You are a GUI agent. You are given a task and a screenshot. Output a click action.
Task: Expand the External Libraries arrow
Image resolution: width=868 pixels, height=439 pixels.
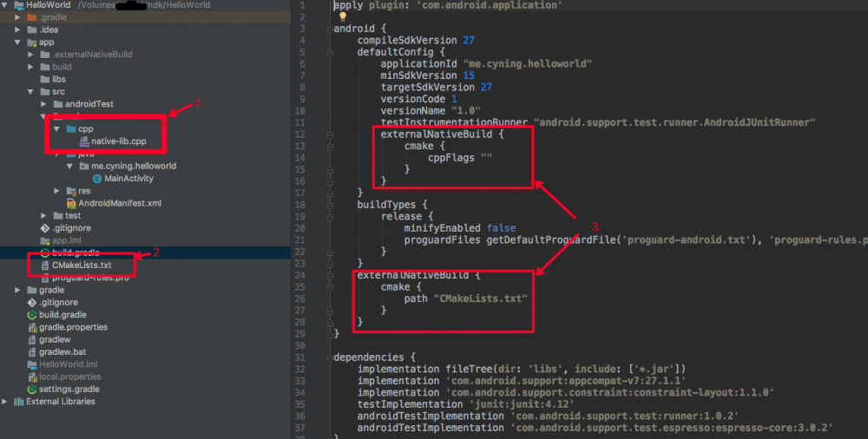(5, 402)
